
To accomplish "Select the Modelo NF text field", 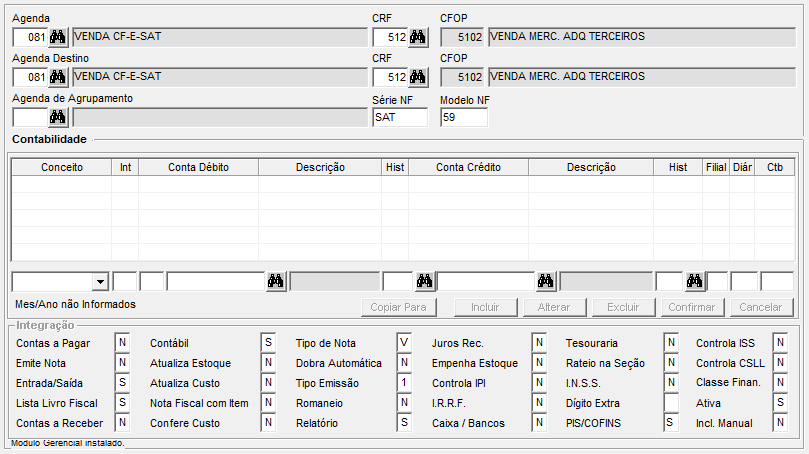I will (463, 117).
